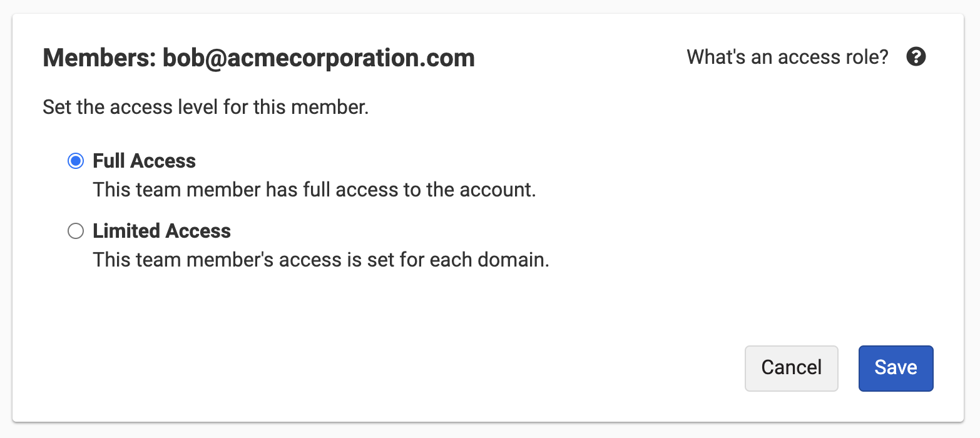Click the full access description sentence
This screenshot has height=438, width=980.
pos(314,190)
